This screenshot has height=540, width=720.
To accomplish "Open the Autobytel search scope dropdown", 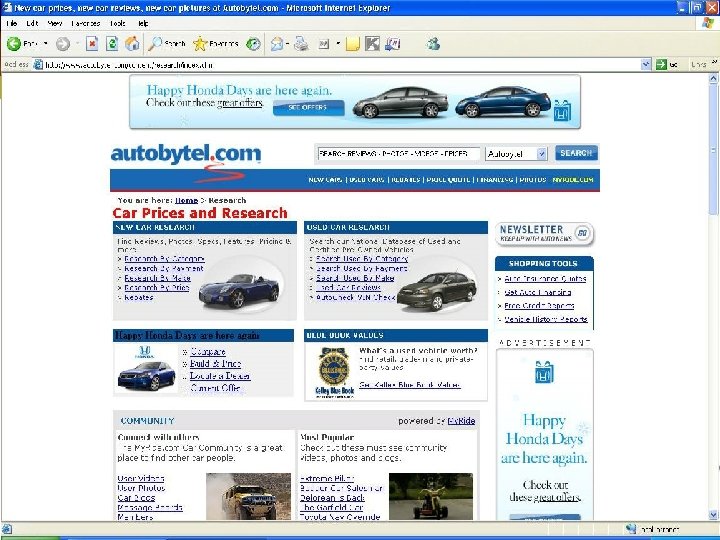I will [x=542, y=154].
